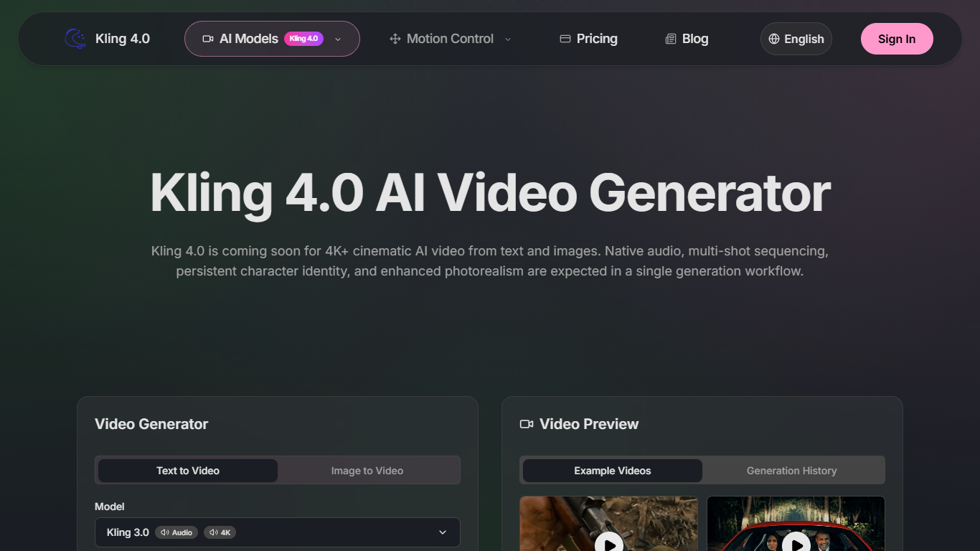Switch to the Text to Video tab
The width and height of the screenshot is (980, 551).
point(188,471)
